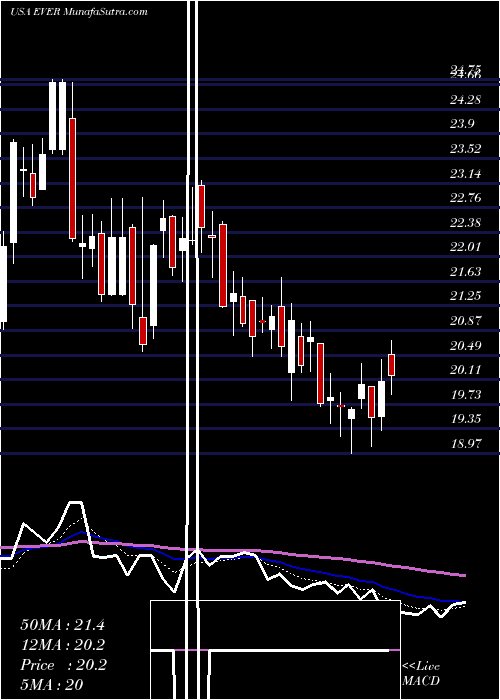Click the tall red candle falling from 24.28
This screenshot has width=500, height=700.
(72, 179)
